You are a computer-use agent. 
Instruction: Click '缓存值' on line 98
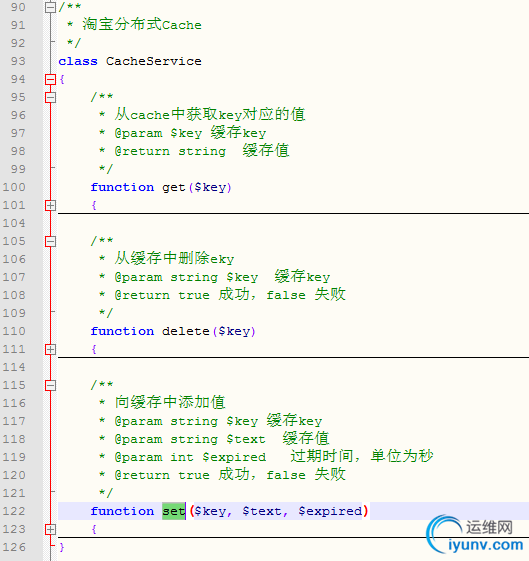pyautogui.click(x=266, y=150)
